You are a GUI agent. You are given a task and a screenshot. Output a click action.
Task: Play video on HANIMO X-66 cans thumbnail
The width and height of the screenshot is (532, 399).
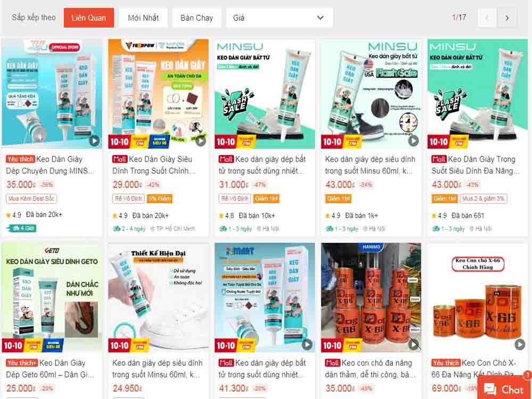point(413,344)
